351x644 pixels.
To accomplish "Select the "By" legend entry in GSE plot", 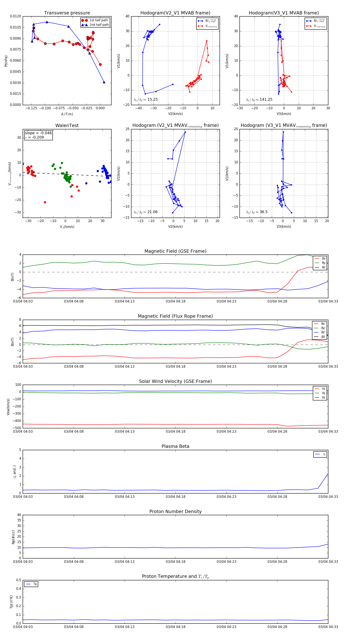I will click(320, 263).
